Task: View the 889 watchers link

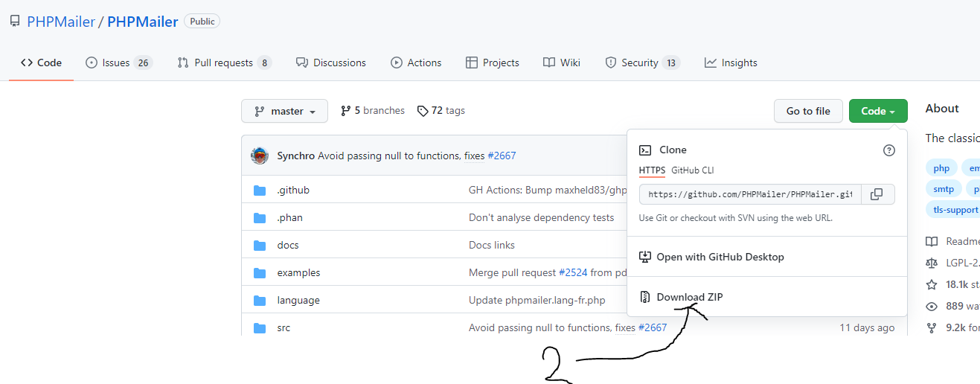Action: (954, 306)
